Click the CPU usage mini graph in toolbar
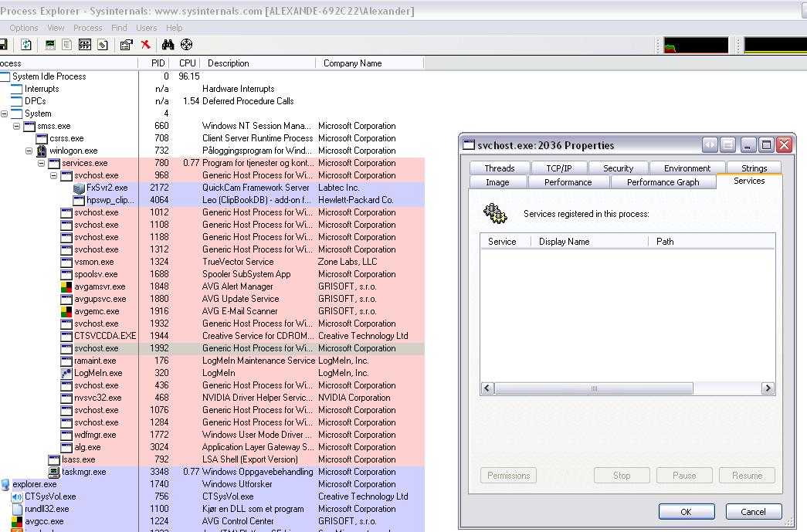The image size is (807, 532). point(696,46)
